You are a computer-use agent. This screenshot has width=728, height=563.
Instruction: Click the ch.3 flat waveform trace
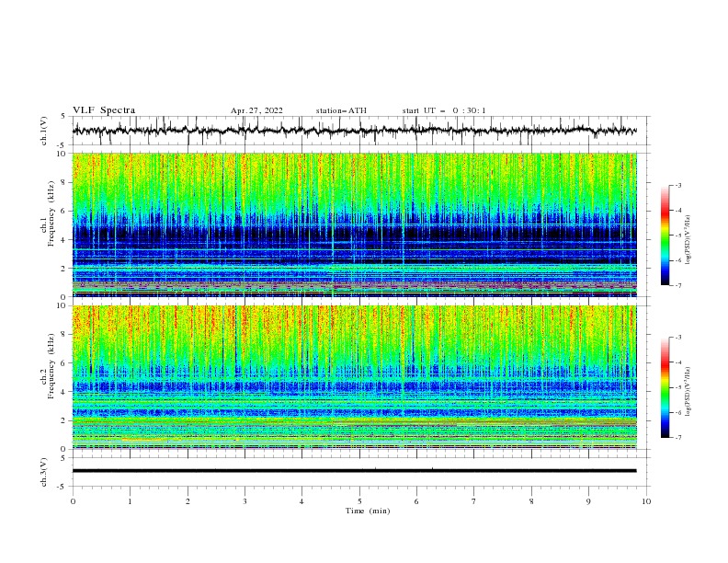[355, 471]
